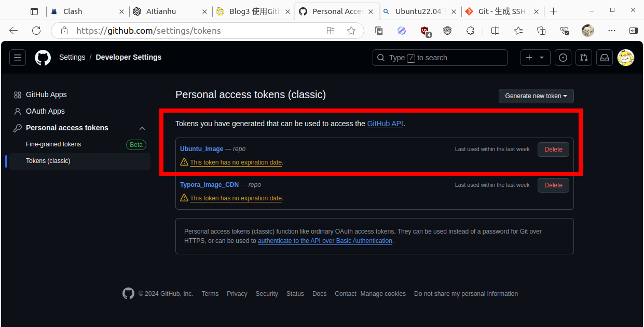
Task: Open the Collections icon in browser toolbar
Action: point(541,31)
